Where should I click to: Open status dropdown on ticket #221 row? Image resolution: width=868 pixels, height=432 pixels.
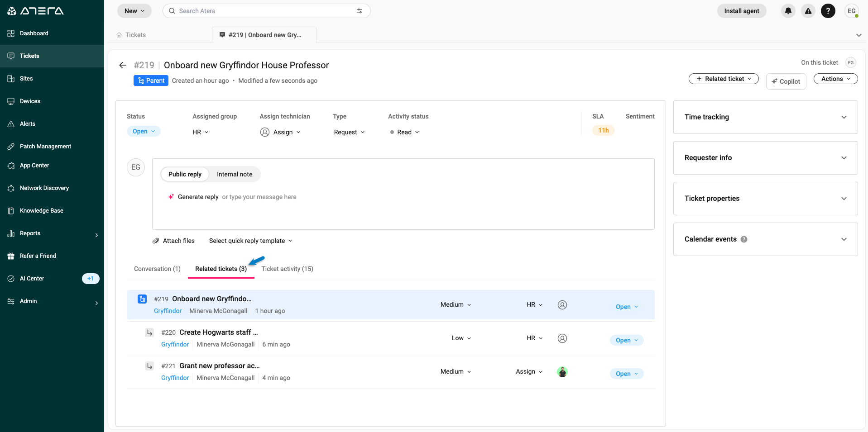click(x=627, y=374)
